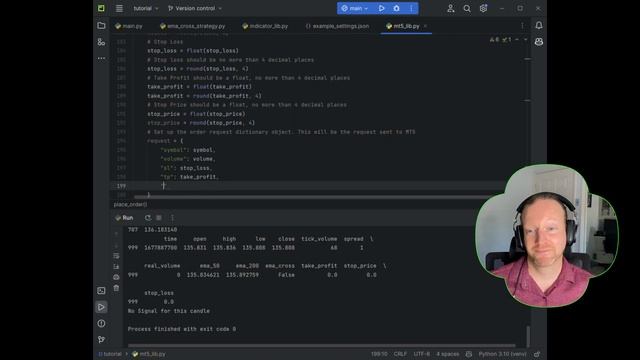Open the user account icon

(x=451, y=8)
